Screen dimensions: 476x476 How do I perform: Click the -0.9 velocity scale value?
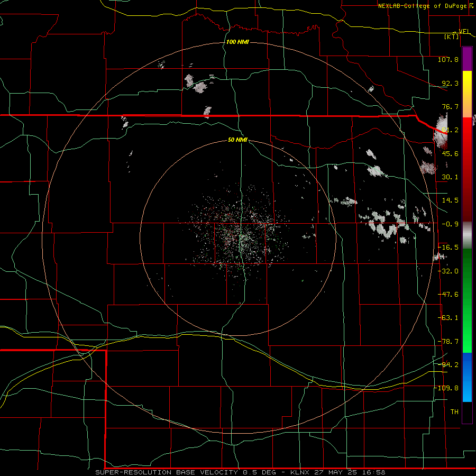(x=450, y=224)
